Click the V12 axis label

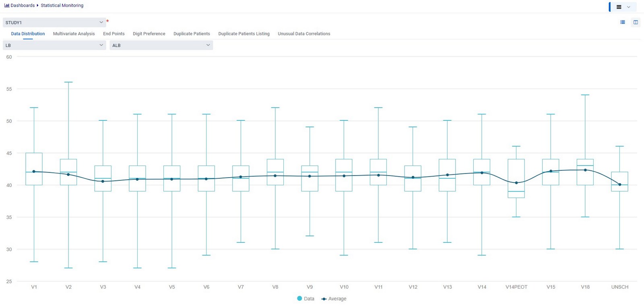413,287
